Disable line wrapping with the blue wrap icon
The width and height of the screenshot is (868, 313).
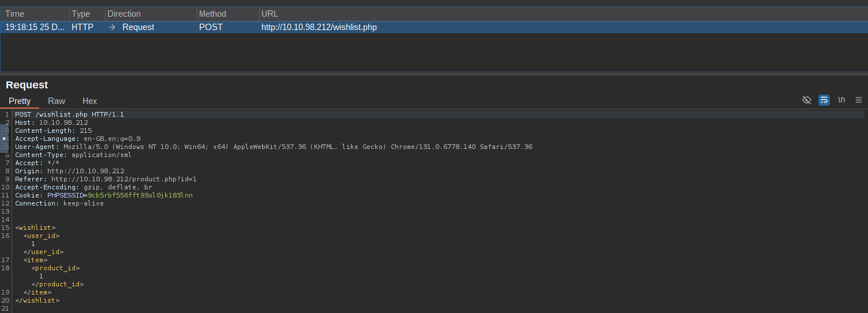pyautogui.click(x=824, y=100)
